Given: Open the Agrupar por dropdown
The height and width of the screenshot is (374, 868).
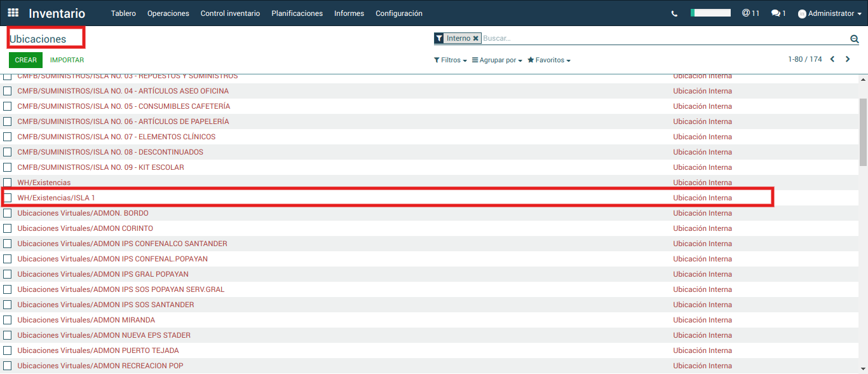Looking at the screenshot, I should point(497,60).
